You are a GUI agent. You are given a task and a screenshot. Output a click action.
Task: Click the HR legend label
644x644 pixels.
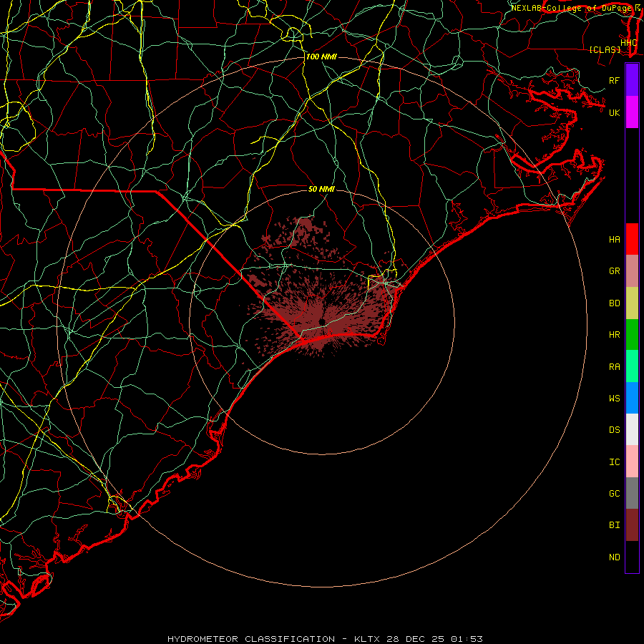[x=614, y=335]
